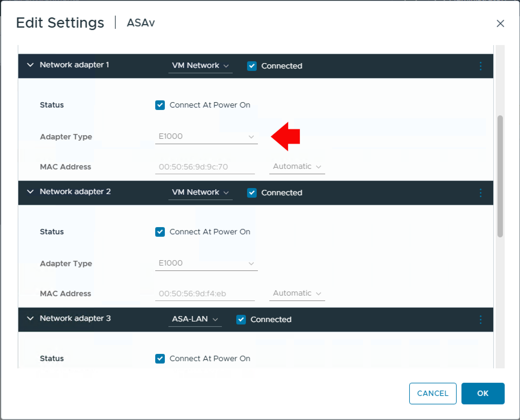Screen dimensions: 520x420
Task: Open Adapter Type E1000 dropdown for adapter 2
Action: point(206,263)
